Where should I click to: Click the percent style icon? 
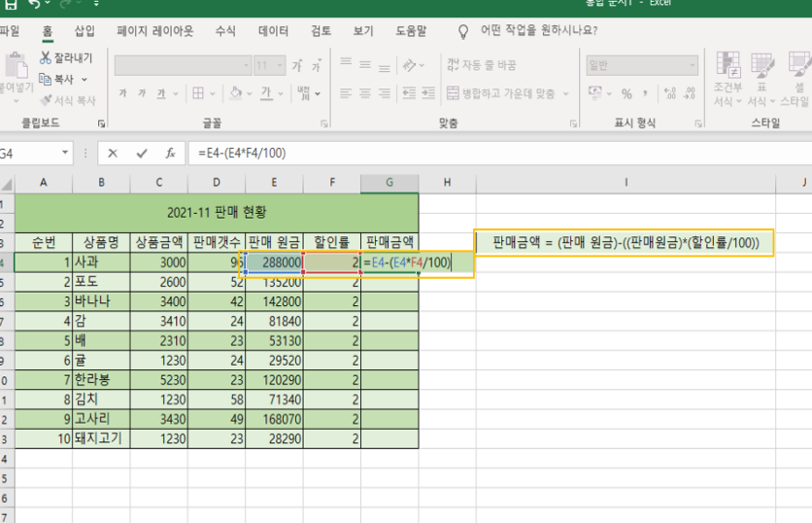click(626, 94)
